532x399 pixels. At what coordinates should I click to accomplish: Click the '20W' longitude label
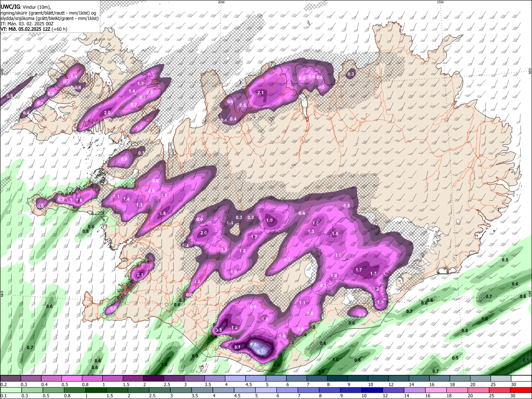coord(221,2)
